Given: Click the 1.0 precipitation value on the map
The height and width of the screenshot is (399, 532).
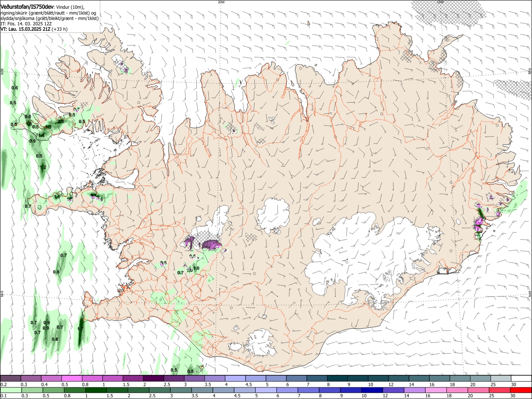Looking at the screenshot, I should pyautogui.click(x=197, y=268).
